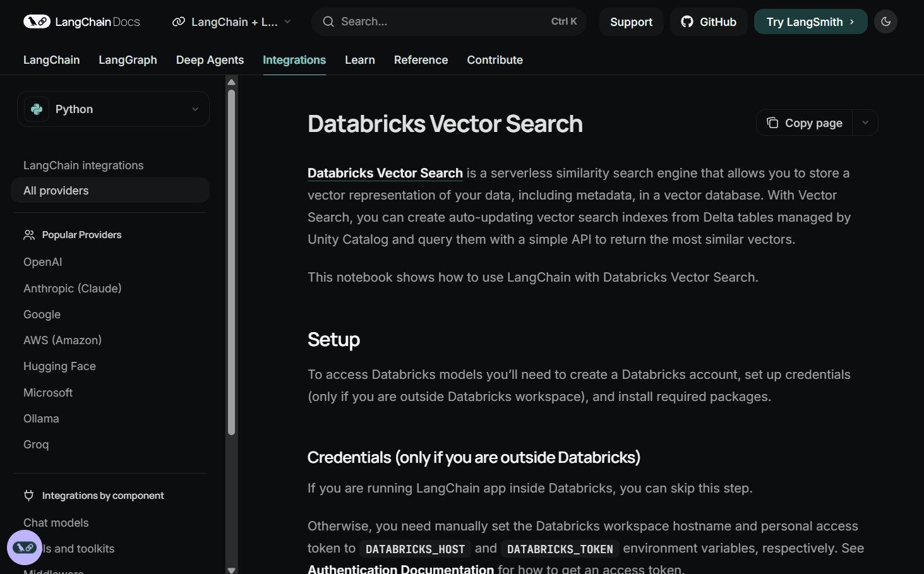Toggle dark mode with moon icon
The width and height of the screenshot is (924, 574).
(885, 21)
